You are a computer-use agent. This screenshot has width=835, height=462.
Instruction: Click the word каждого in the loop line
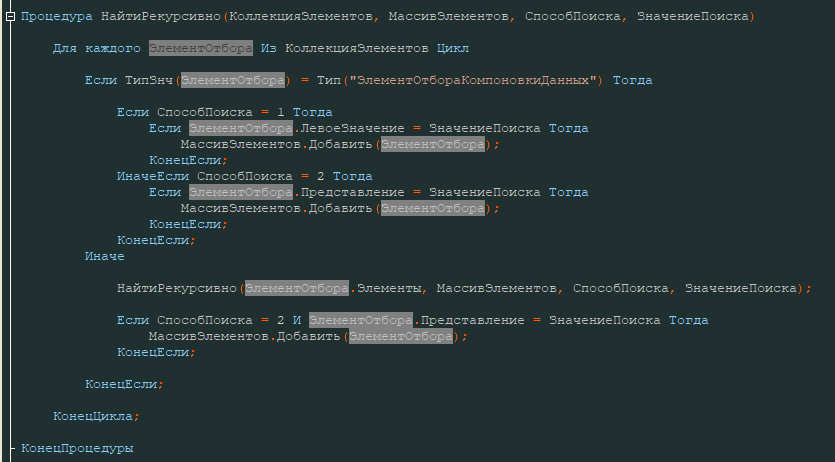pos(113,48)
